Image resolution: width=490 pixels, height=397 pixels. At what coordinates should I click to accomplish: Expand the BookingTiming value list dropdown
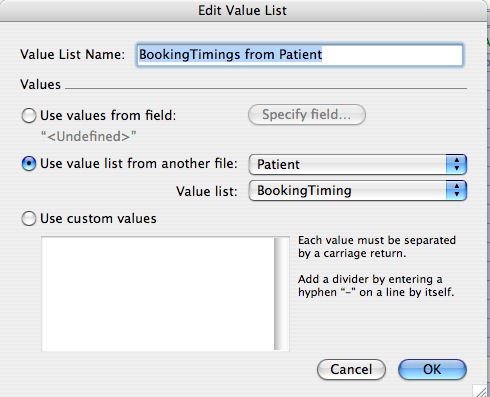click(358, 191)
